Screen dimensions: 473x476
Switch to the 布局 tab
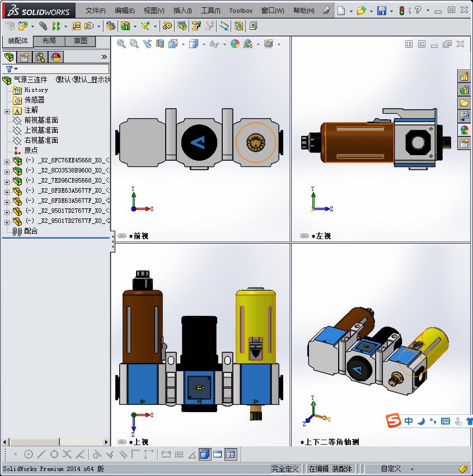pyautogui.click(x=49, y=41)
